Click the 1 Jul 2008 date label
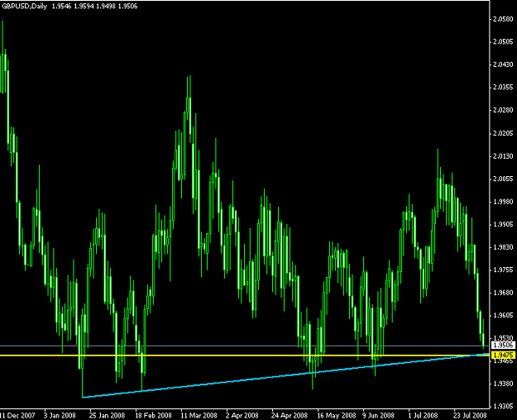Image resolution: width=517 pixels, height=420 pixels. point(423,415)
